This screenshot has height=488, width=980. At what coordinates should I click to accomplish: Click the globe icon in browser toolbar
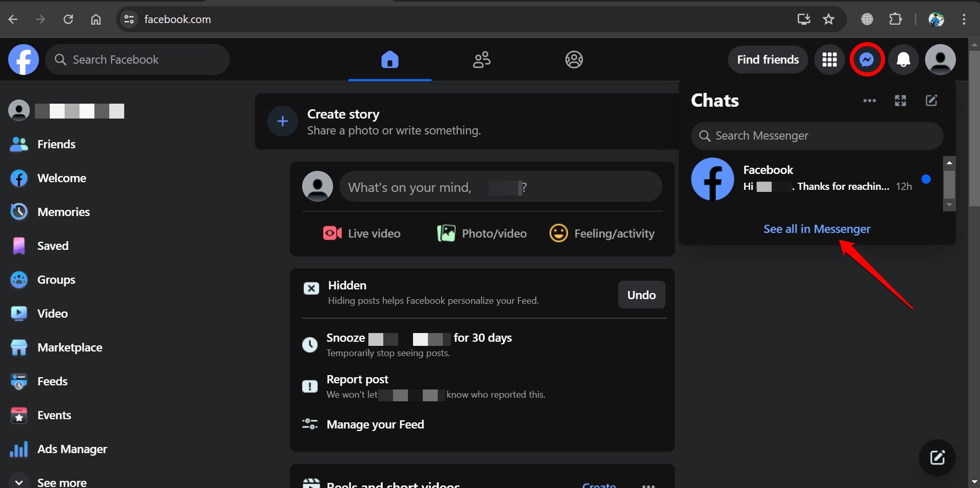pyautogui.click(x=867, y=19)
